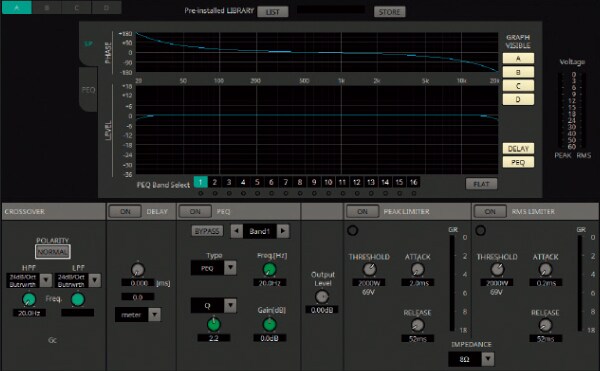The image size is (600, 371).
Task: Open the LPF filter type dropdown
Action: pyautogui.click(x=95, y=280)
